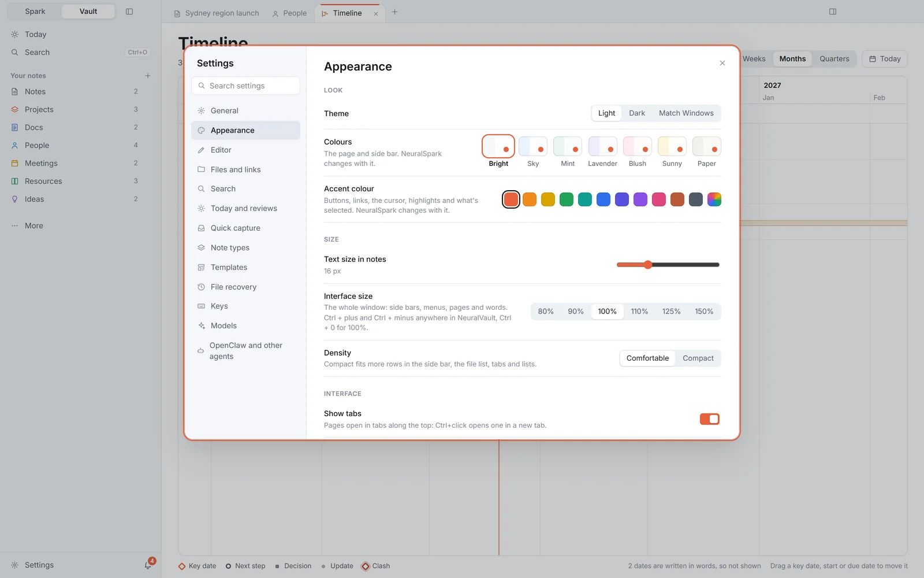This screenshot has height=578, width=924.
Task: Set interface size to 125%
Action: click(672, 312)
